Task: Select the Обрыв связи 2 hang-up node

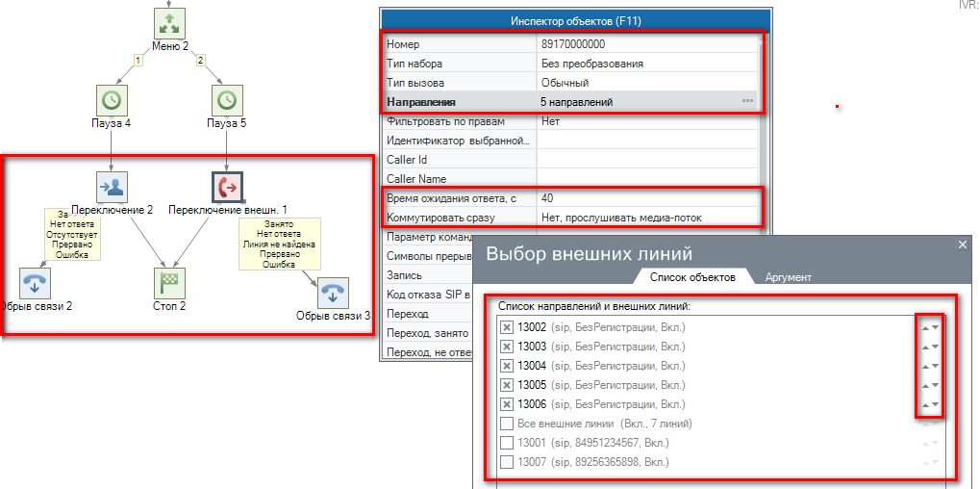Action: pos(36,283)
